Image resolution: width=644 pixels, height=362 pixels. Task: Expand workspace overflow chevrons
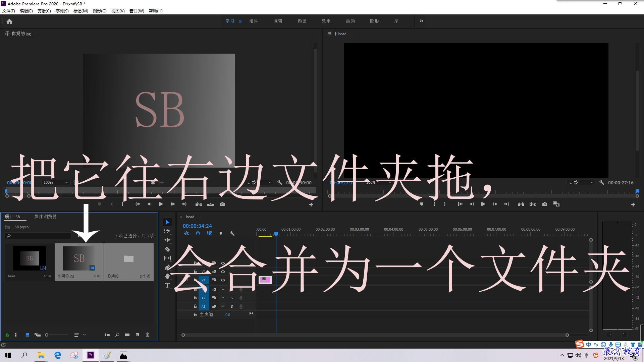[x=421, y=21]
